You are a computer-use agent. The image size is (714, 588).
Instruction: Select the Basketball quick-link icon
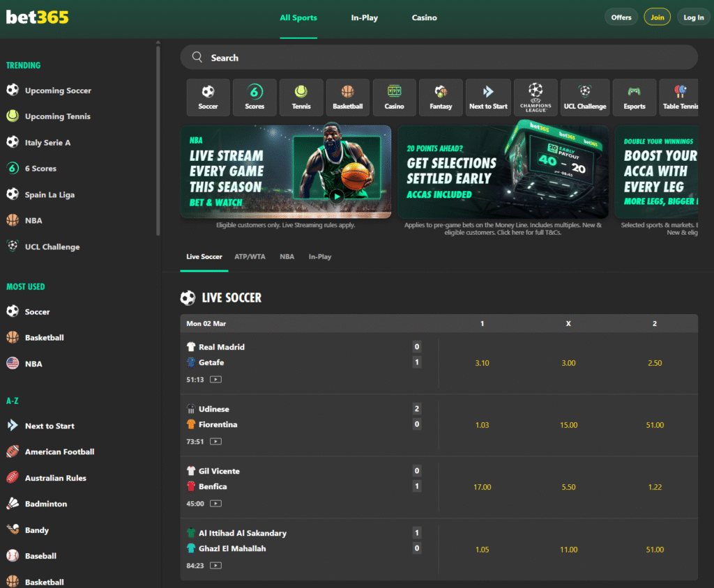(347, 97)
